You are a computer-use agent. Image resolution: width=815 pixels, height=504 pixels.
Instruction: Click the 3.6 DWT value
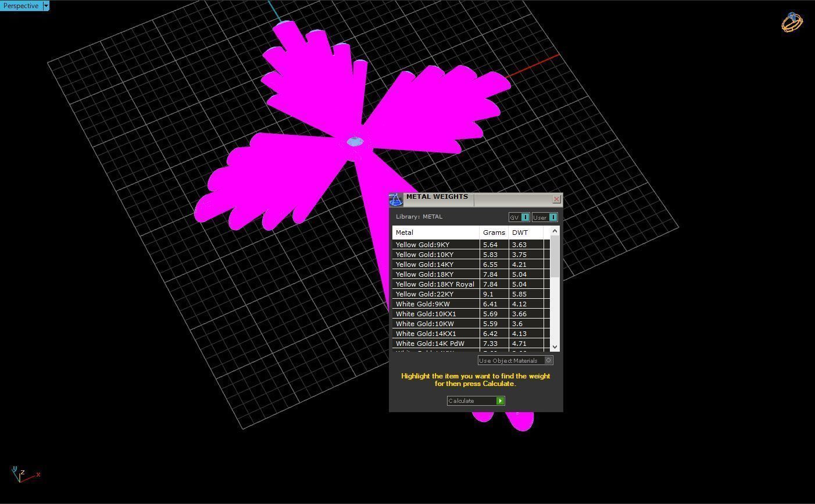[517, 324]
